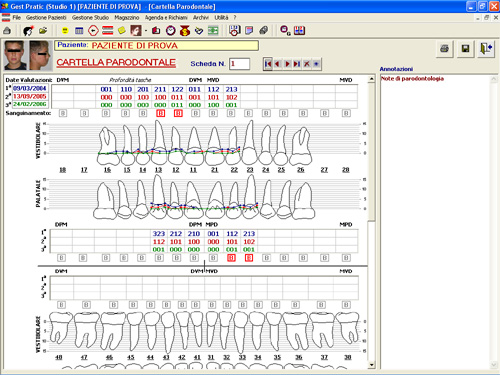This screenshot has height=375, width=500.
Task: Open the Gestione Studio menu
Action: pyautogui.click(x=90, y=17)
